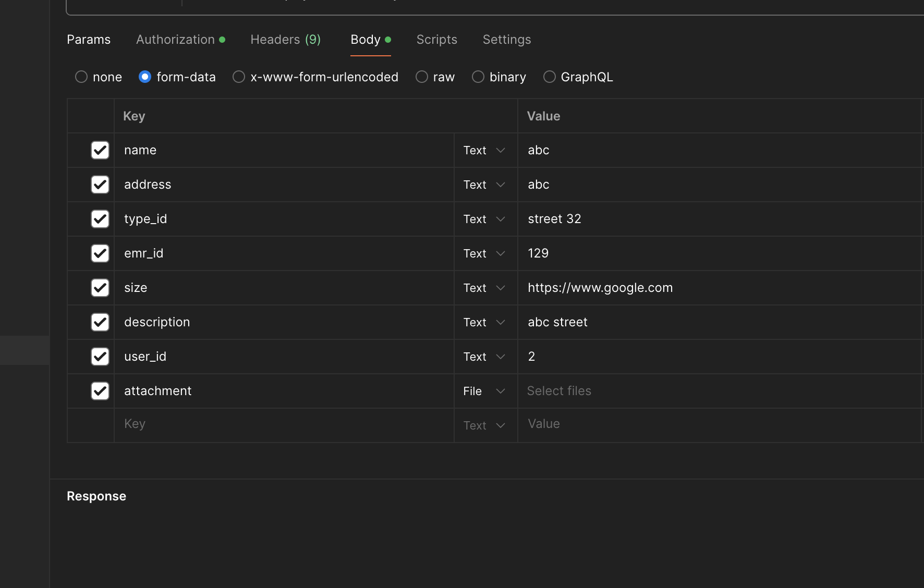Disable the emr_id parameter checkbox
This screenshot has height=588, width=924.
pos(100,253)
